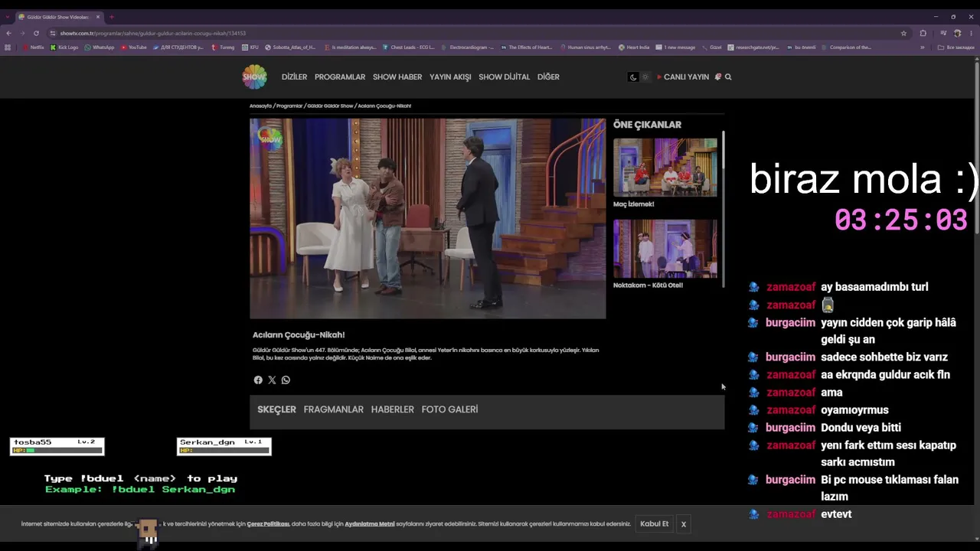Click the tosba55 player HP bar
980x551 pixels.
57,451
